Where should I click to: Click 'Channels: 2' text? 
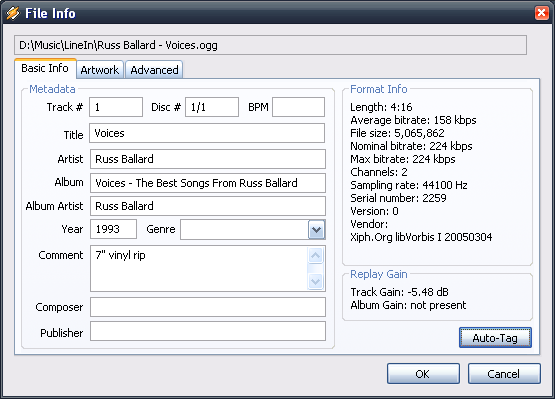(x=379, y=172)
